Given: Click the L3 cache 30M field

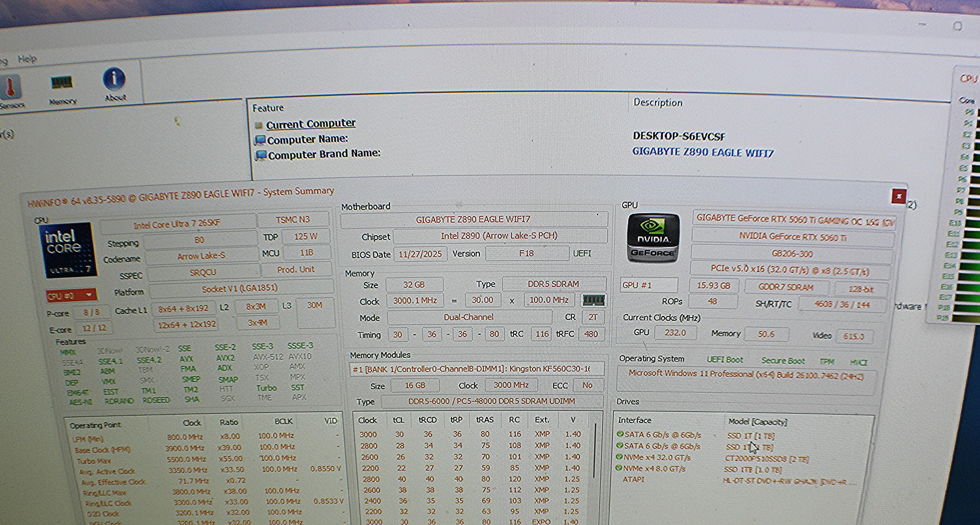Looking at the screenshot, I should (314, 314).
